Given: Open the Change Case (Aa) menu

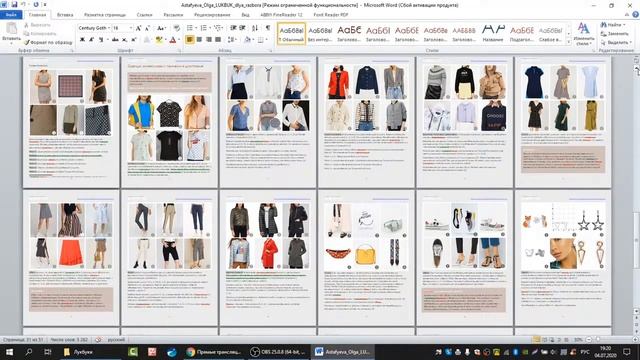Looking at the screenshot, I should (161, 28).
